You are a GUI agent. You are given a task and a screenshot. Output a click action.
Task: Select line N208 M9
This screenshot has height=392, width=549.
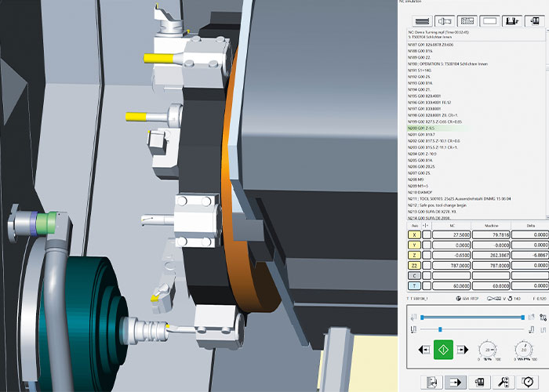click(x=416, y=180)
